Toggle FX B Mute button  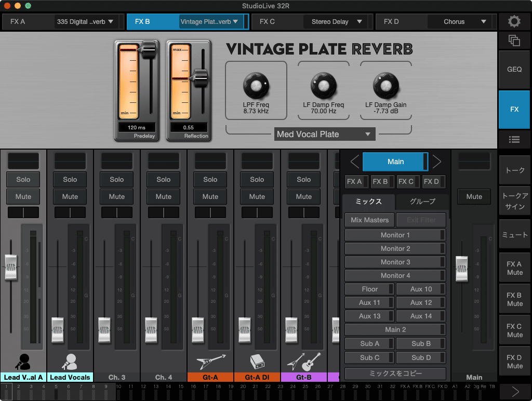[514, 299]
